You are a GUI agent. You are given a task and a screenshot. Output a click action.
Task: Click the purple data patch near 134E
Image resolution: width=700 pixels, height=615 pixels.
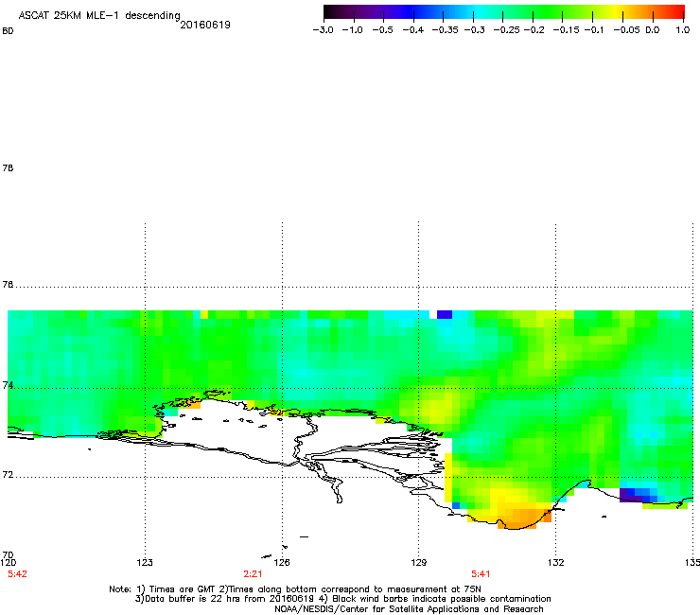coord(630,495)
